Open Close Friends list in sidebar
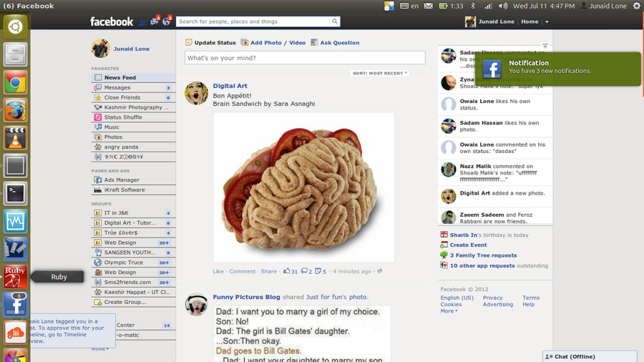Screen dimensions: 644x362 [x=134, y=97]
